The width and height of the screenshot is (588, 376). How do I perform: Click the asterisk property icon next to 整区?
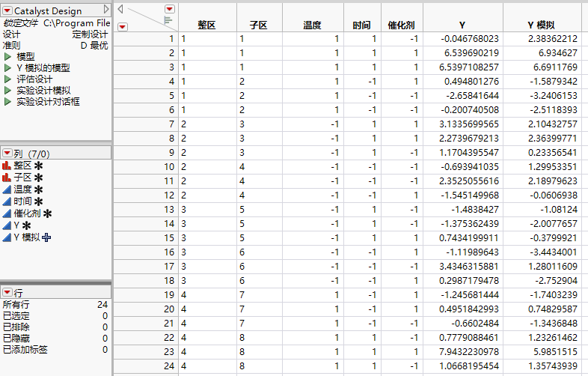[39, 166]
